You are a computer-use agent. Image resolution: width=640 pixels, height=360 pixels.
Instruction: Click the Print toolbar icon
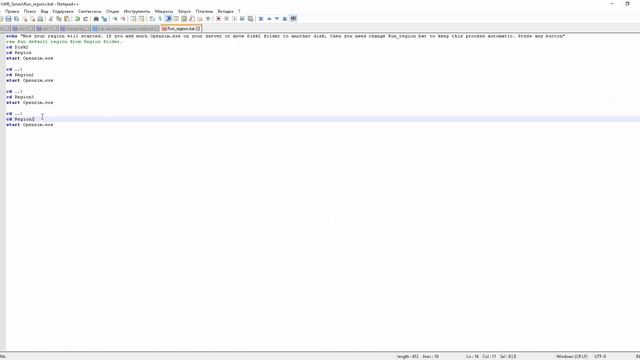tap(40, 19)
